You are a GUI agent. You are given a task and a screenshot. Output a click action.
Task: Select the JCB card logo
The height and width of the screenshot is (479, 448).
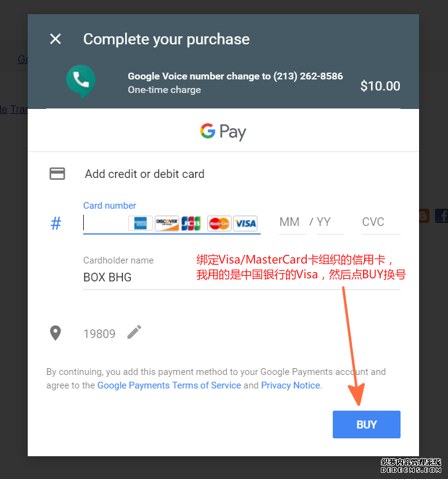point(191,223)
